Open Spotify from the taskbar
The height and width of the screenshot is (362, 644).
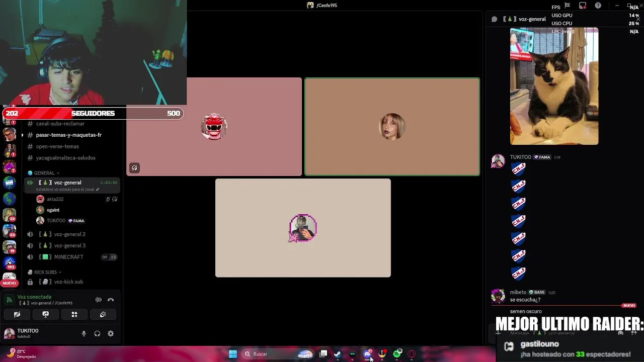click(x=397, y=354)
